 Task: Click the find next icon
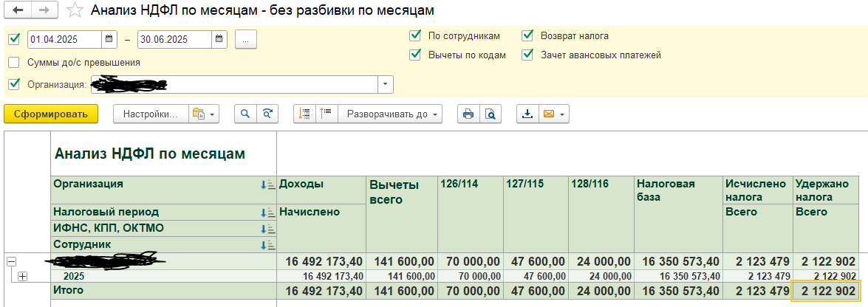[267, 114]
